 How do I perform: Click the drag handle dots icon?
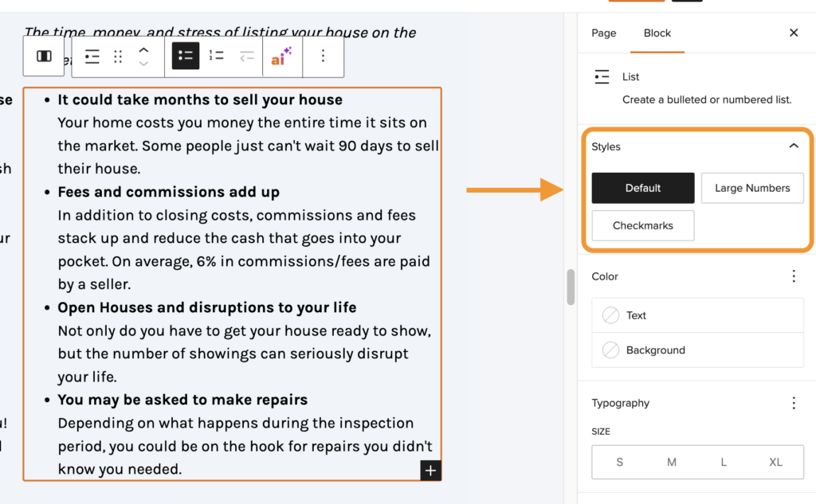(118, 57)
